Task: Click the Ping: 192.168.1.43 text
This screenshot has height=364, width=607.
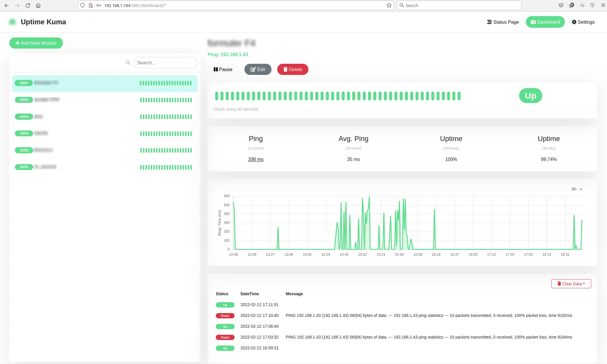Action: click(228, 54)
